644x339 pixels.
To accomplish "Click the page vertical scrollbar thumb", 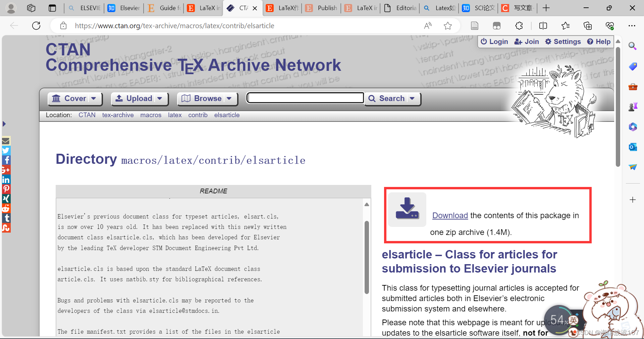I will [x=618, y=107].
